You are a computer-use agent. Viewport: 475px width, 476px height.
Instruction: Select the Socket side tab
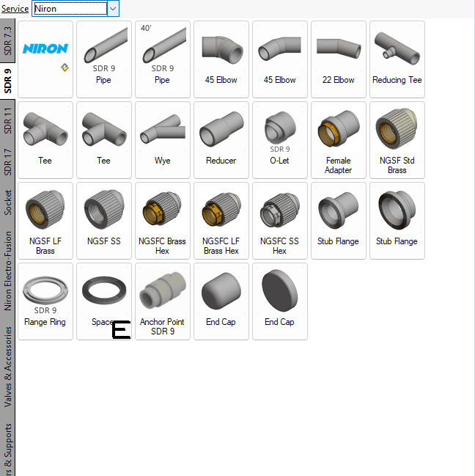pyautogui.click(x=8, y=200)
